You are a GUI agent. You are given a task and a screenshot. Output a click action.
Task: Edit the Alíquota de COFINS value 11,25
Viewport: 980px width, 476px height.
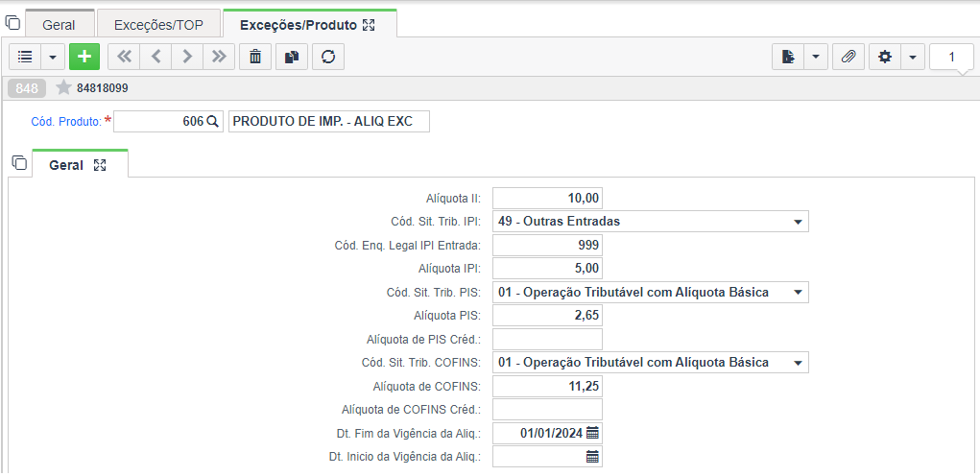[547, 386]
